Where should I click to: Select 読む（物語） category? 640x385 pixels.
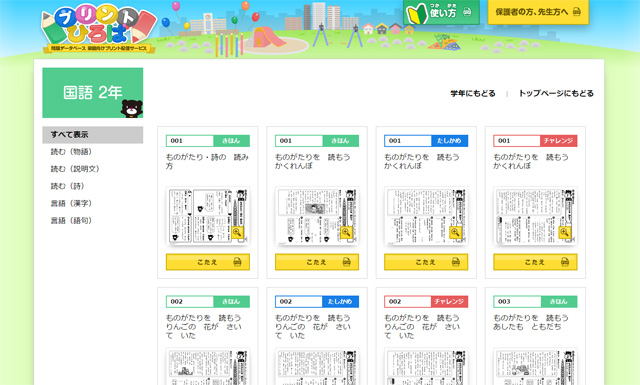click(x=71, y=152)
